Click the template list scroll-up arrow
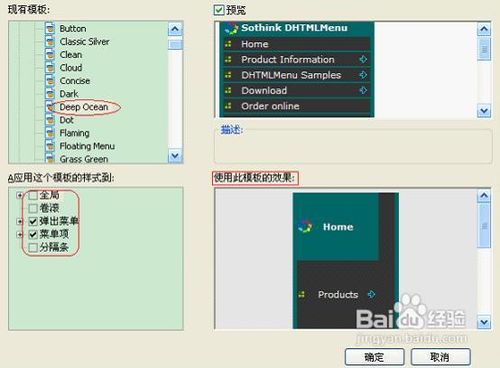500x368 pixels. [x=175, y=29]
